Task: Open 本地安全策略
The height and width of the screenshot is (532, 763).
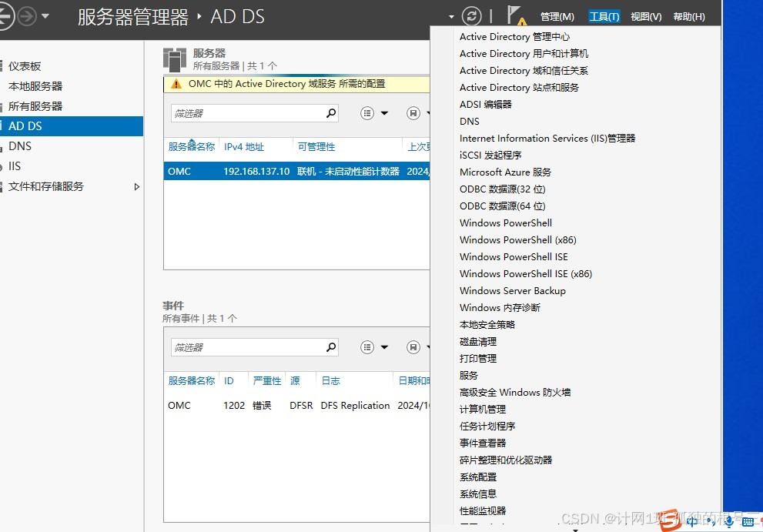Action: (x=487, y=325)
